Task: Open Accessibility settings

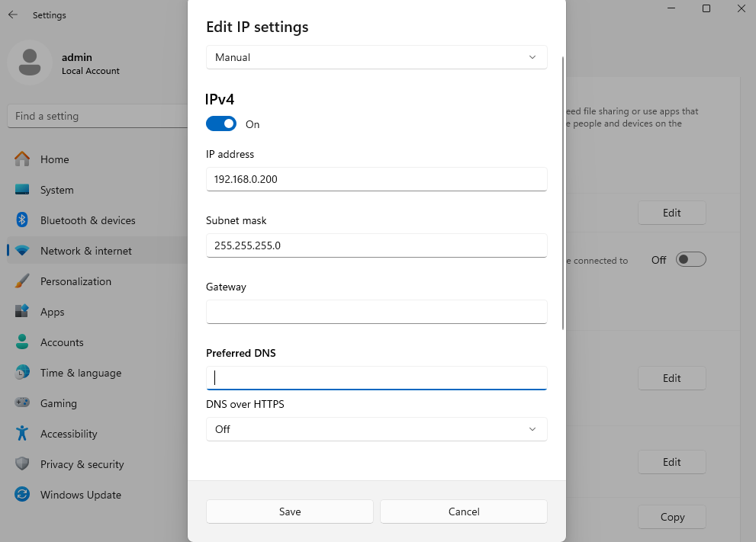Action: click(98, 434)
